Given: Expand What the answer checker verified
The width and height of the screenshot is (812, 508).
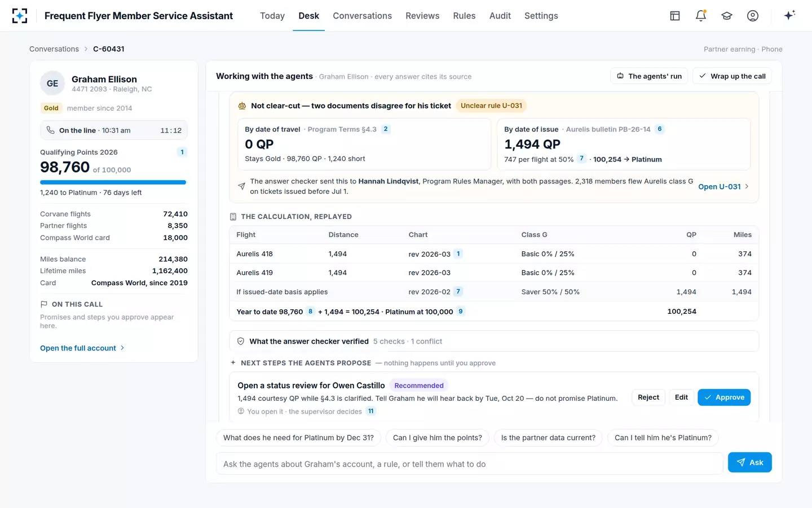Looking at the screenshot, I should coord(494,341).
